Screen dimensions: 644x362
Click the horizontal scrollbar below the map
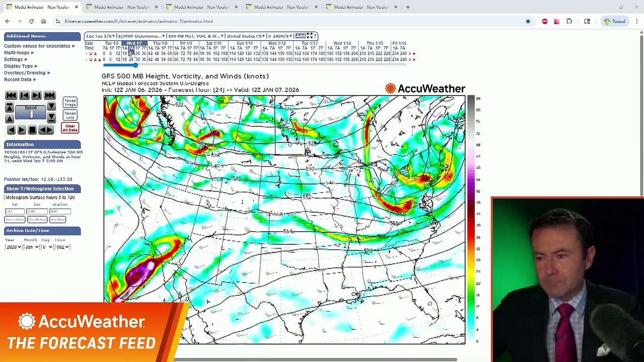[315, 359]
